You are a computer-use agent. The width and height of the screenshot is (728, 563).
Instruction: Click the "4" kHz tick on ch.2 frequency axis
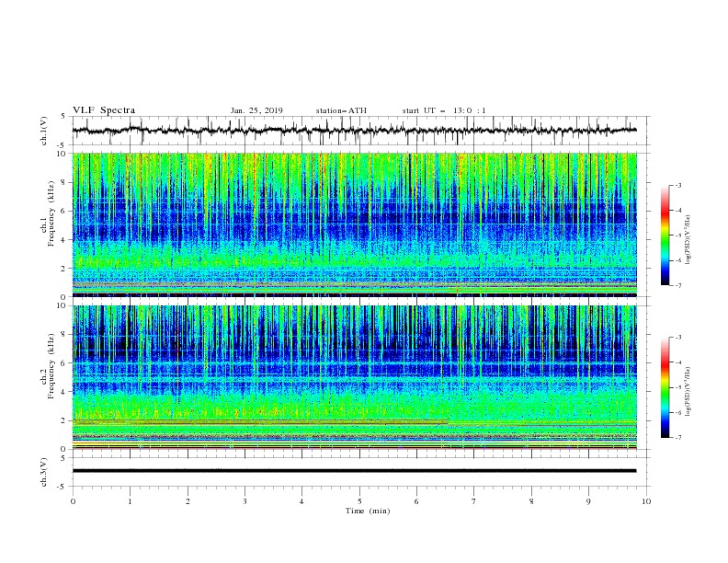pyautogui.click(x=65, y=392)
